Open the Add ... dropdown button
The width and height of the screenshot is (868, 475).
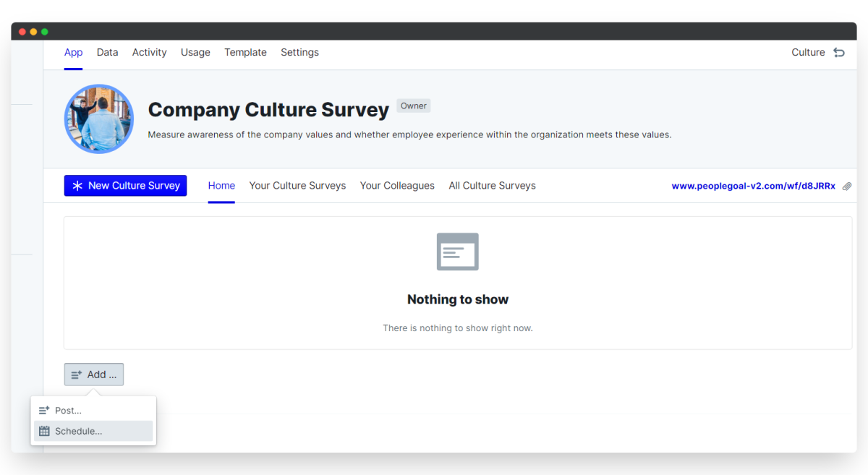tap(94, 375)
